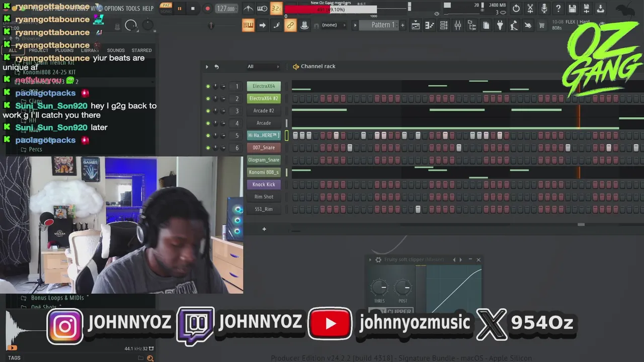Enable typing keyboard to piano icon
This screenshot has width=644, height=362.
click(248, 25)
